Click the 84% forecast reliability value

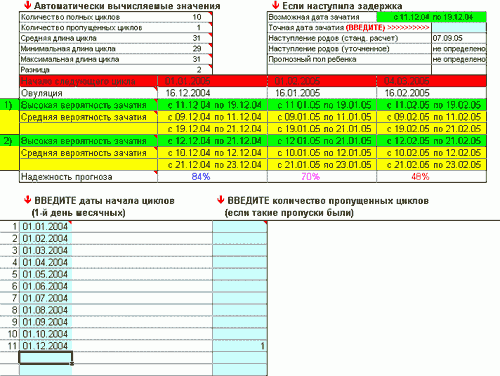click(201, 177)
